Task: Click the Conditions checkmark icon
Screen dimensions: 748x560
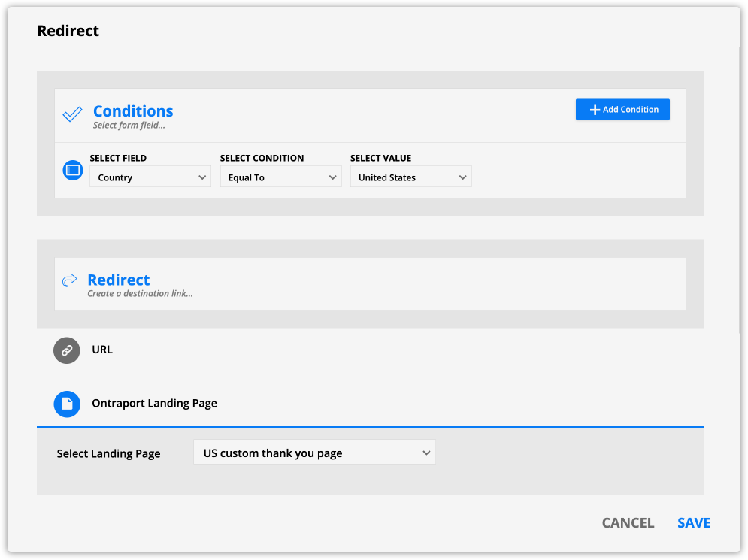Action: pos(72,114)
